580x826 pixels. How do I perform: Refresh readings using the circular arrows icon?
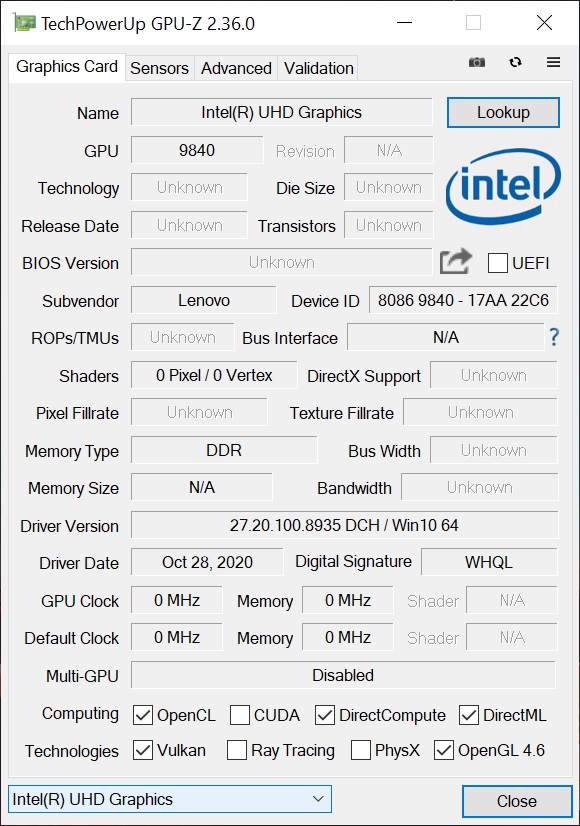pyautogui.click(x=515, y=62)
